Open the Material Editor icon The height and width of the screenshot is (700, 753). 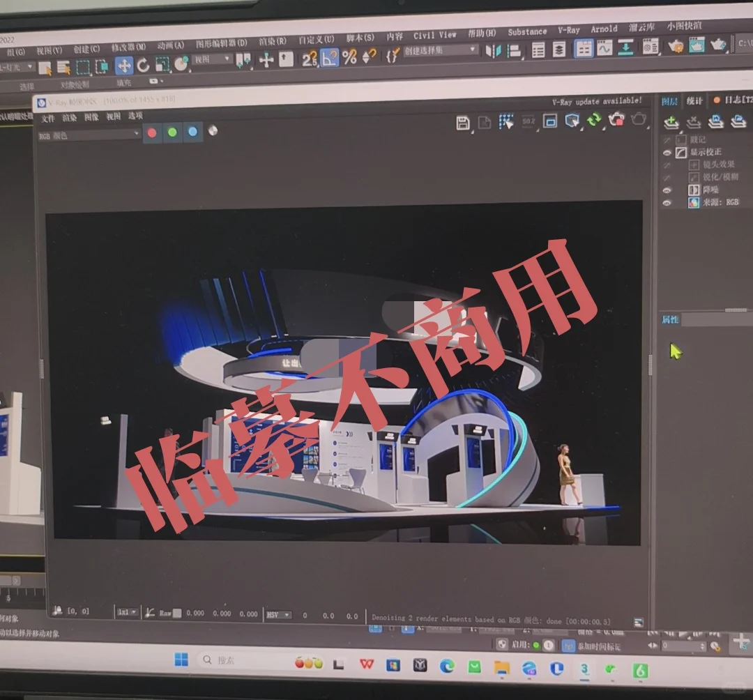click(651, 47)
